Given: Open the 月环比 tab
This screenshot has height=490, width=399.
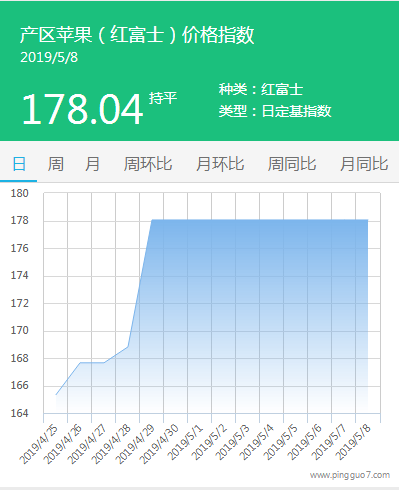Looking at the screenshot, I should (x=220, y=164).
